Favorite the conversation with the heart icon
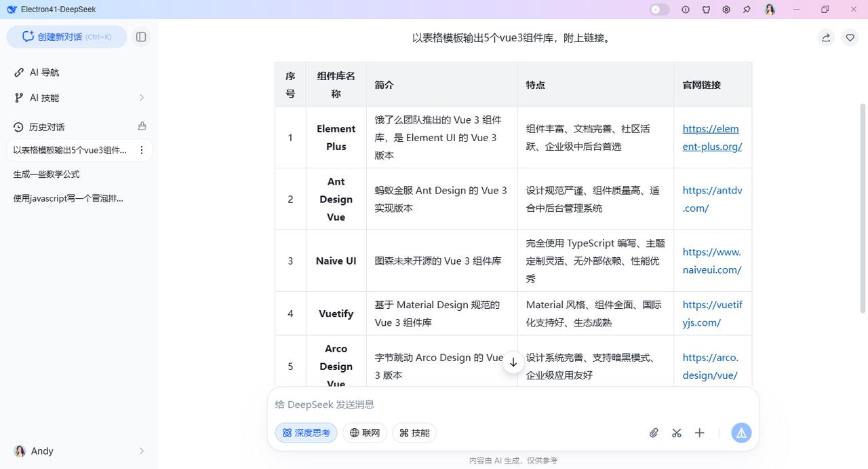The height and width of the screenshot is (469, 868). point(850,38)
